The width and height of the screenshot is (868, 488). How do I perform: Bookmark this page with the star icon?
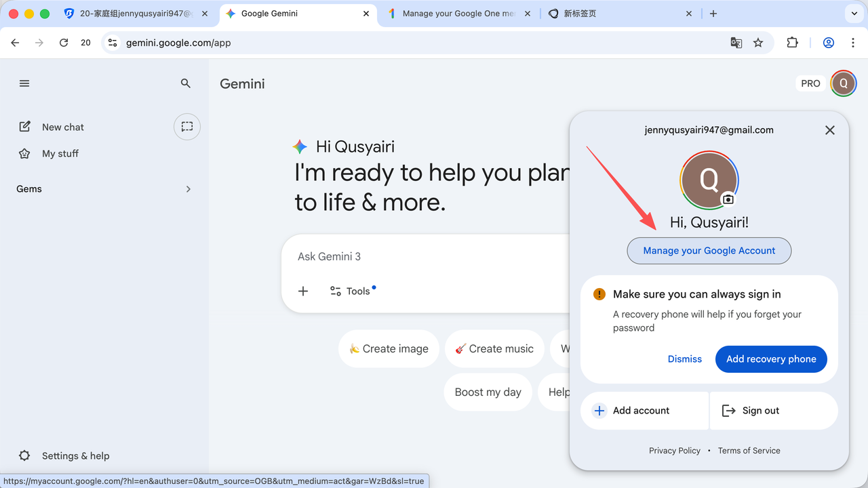758,43
